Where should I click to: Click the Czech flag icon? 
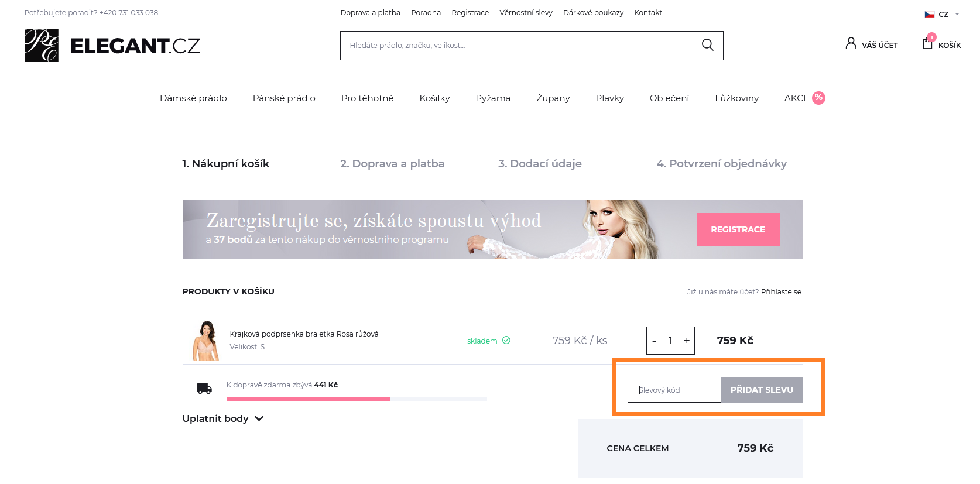(929, 14)
